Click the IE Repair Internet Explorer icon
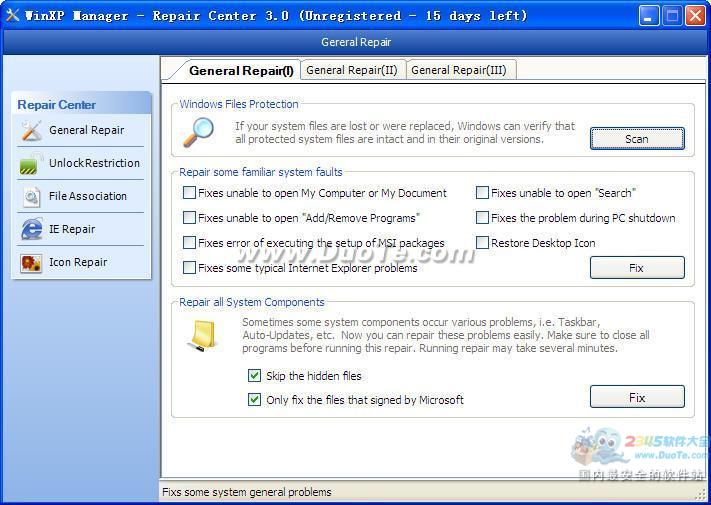711x505 pixels. (31, 229)
